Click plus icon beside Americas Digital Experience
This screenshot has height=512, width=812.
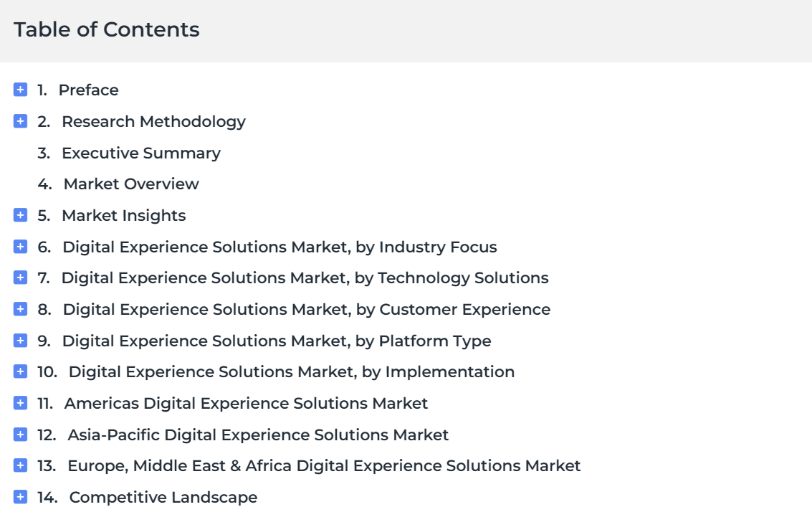pos(20,403)
